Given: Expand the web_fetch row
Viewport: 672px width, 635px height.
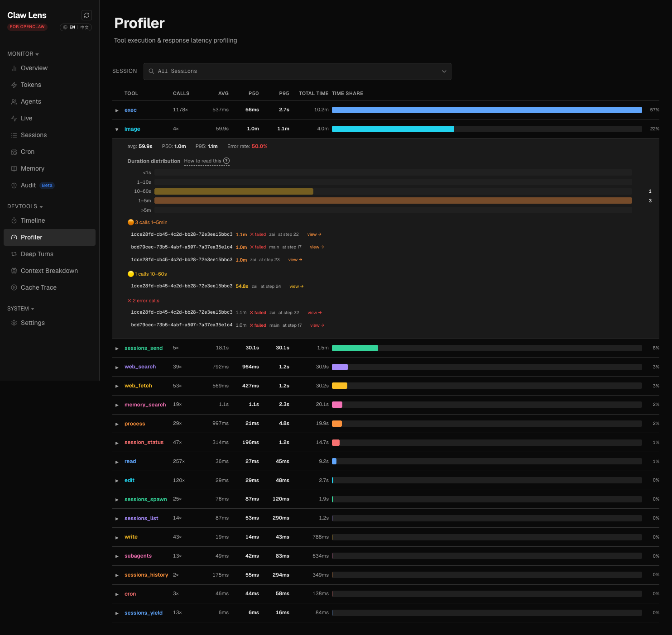Looking at the screenshot, I should [x=117, y=386].
